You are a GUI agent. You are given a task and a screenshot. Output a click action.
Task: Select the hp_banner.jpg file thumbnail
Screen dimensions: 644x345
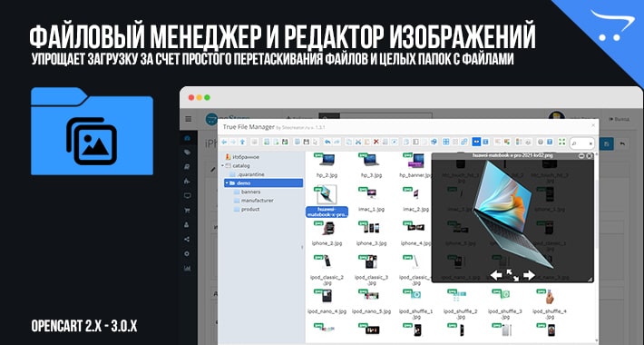pos(415,161)
